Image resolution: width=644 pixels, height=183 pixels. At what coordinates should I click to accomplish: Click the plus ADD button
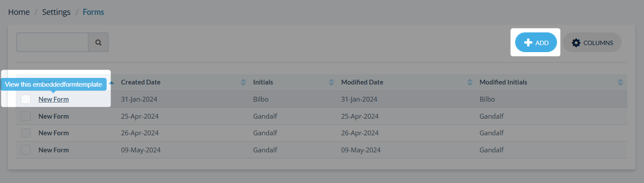(x=536, y=42)
